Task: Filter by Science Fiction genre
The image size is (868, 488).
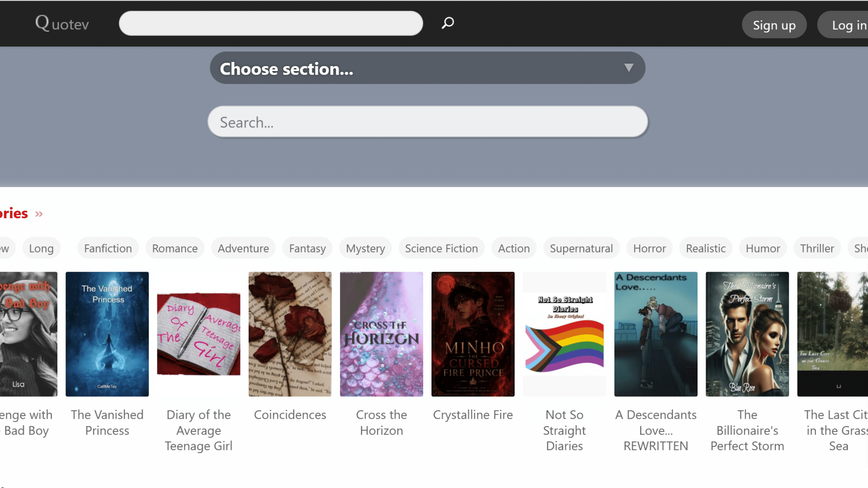Action: [441, 248]
